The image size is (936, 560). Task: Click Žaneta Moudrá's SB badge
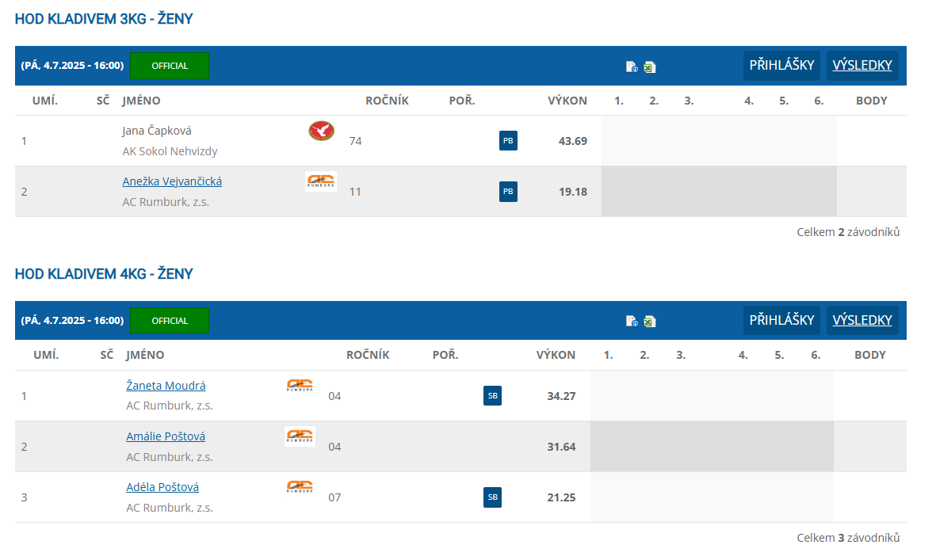point(492,395)
